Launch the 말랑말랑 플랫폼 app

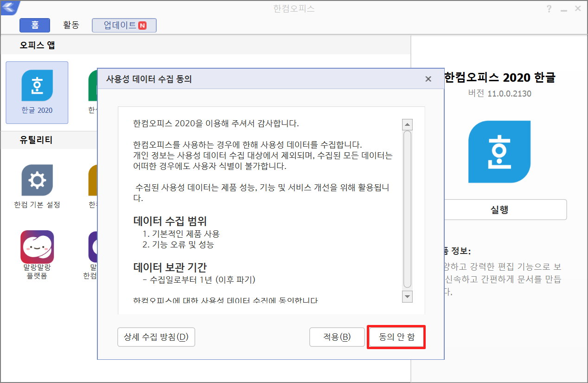pyautogui.click(x=37, y=255)
